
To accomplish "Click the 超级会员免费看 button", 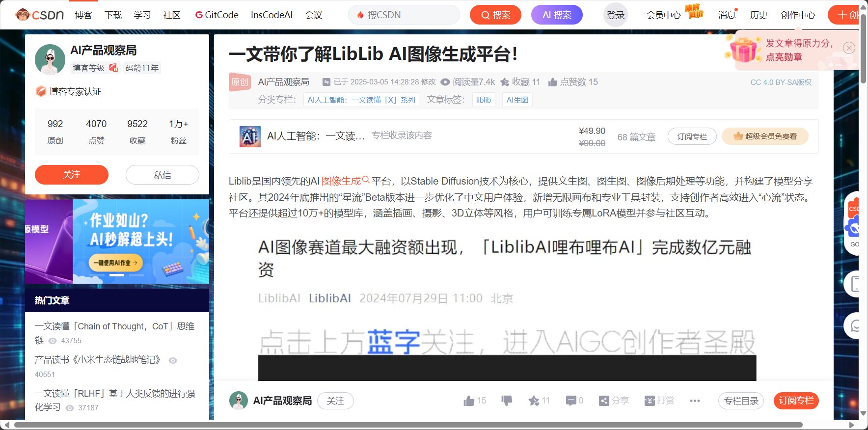I will (765, 136).
